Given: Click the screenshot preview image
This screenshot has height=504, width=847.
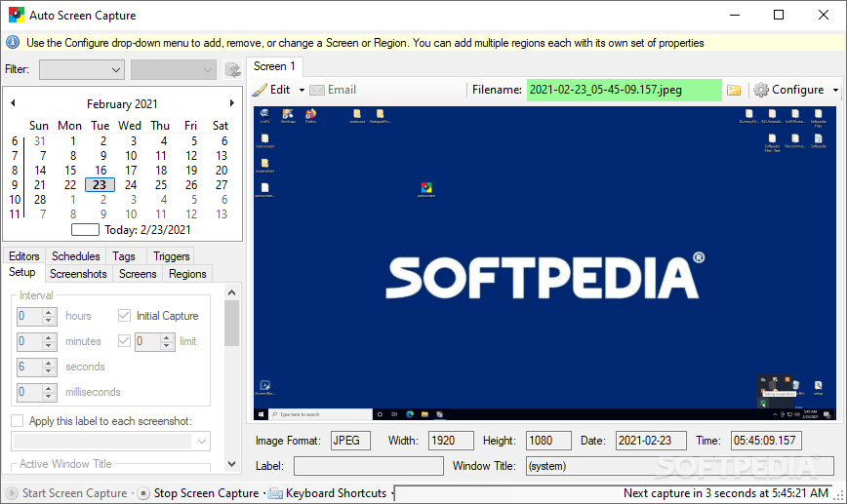Looking at the screenshot, I should click(x=544, y=263).
